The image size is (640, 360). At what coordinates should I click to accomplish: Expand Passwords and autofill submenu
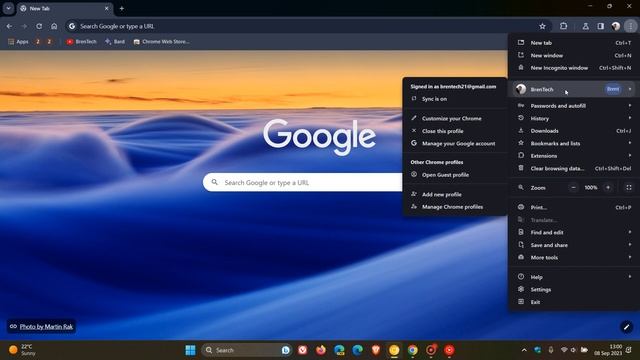point(574,106)
